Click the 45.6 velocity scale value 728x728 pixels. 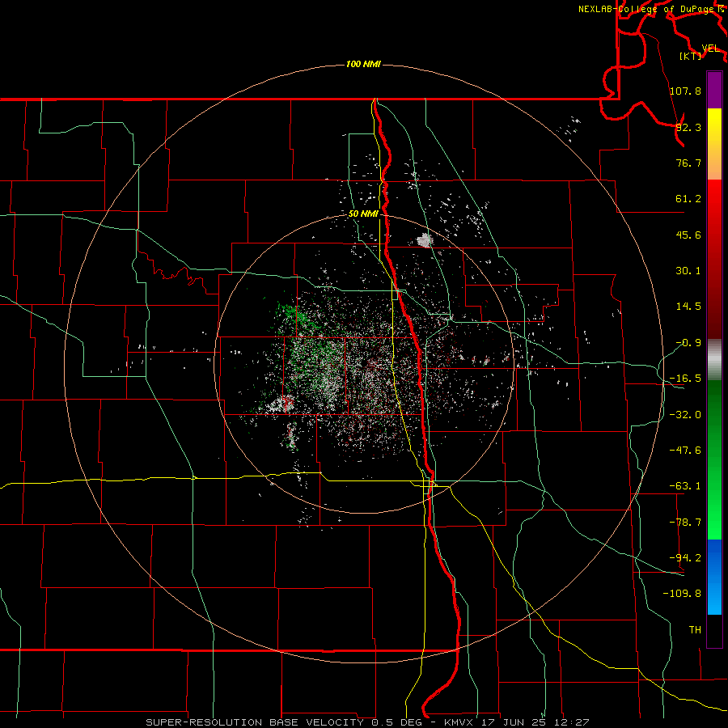point(688,235)
